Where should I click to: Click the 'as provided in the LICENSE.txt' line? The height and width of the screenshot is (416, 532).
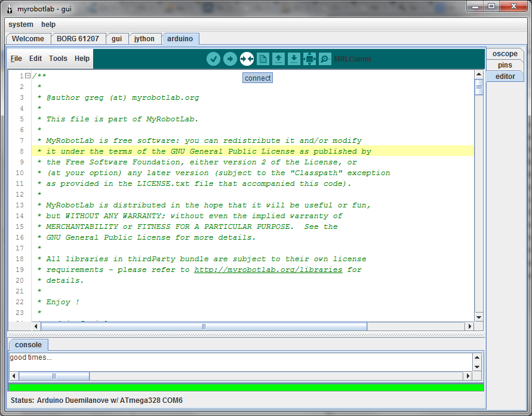coord(193,183)
